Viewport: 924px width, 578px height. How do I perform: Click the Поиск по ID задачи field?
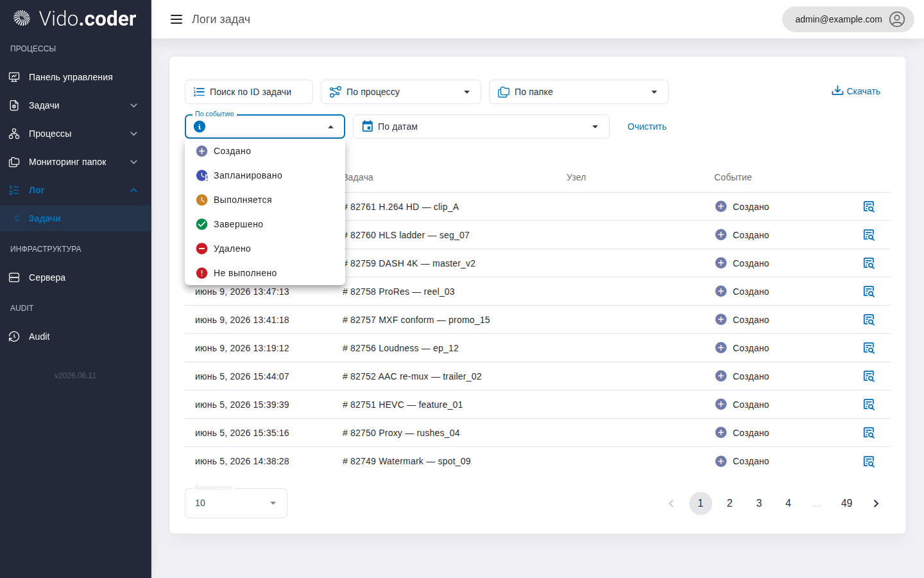[x=249, y=92]
